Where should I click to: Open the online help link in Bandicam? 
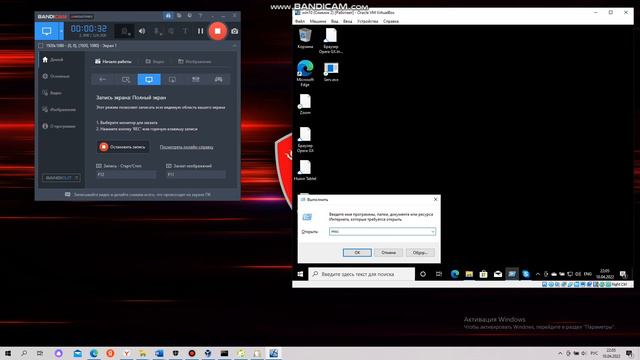187,147
